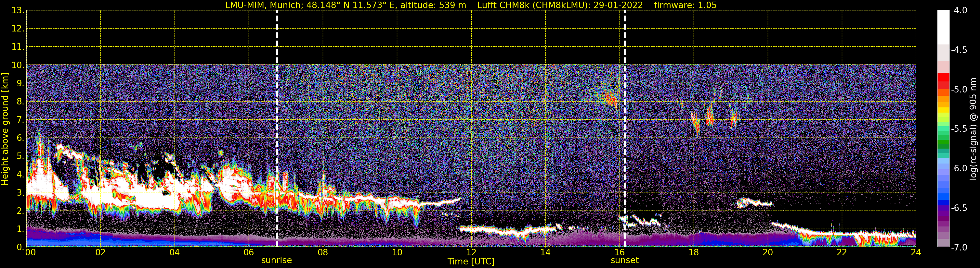Click the sunrise dashed vertical line
This screenshot has width=980, height=268.
click(x=277, y=129)
